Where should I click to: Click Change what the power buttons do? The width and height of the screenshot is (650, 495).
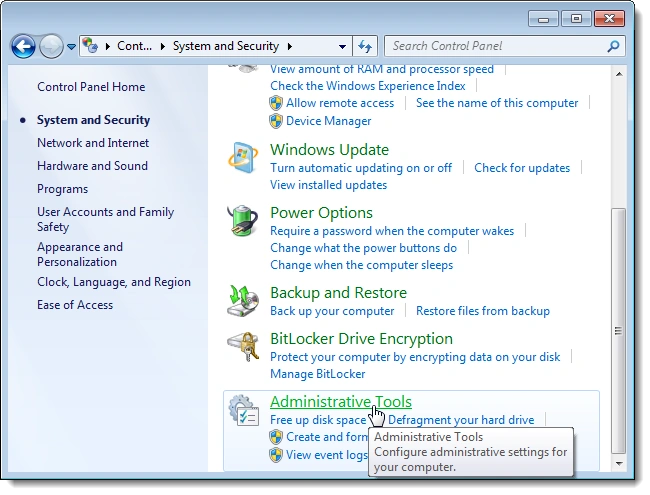tap(363, 248)
